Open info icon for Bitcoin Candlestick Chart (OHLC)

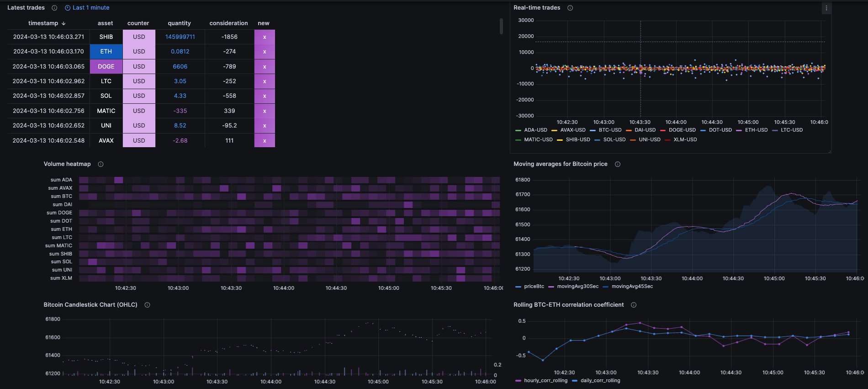(x=147, y=305)
